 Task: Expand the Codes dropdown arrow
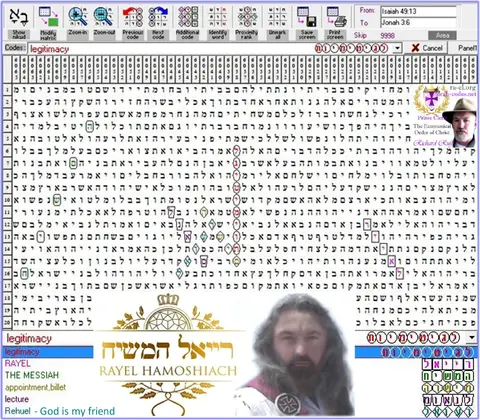coord(397,48)
